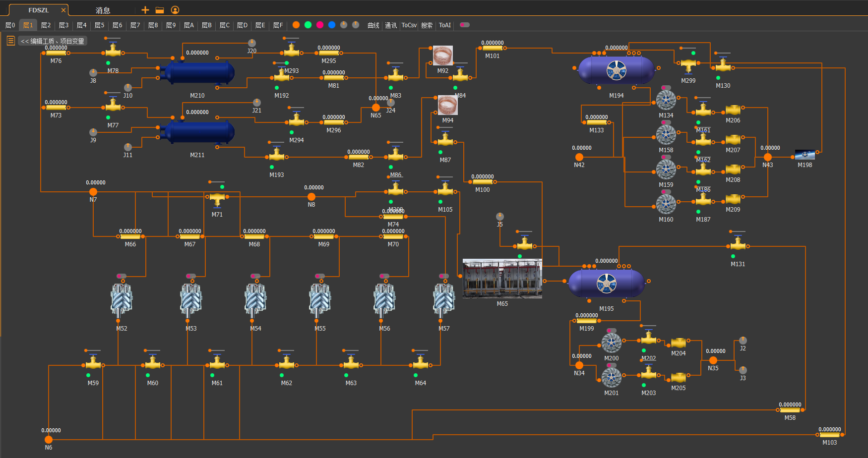This screenshot has height=458, width=868.
Task: Select the green color dot in the toolbar
Action: click(308, 25)
